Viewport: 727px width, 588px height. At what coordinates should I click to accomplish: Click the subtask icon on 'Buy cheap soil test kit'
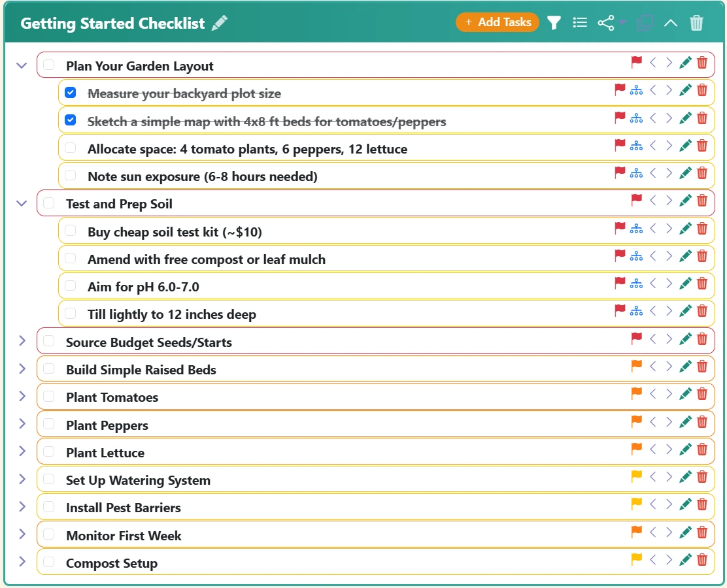(636, 228)
